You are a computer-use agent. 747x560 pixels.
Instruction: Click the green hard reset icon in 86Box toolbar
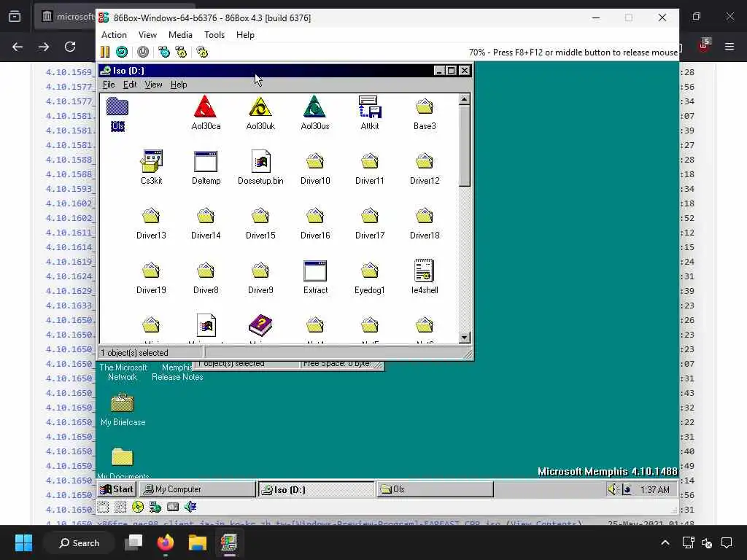point(122,52)
